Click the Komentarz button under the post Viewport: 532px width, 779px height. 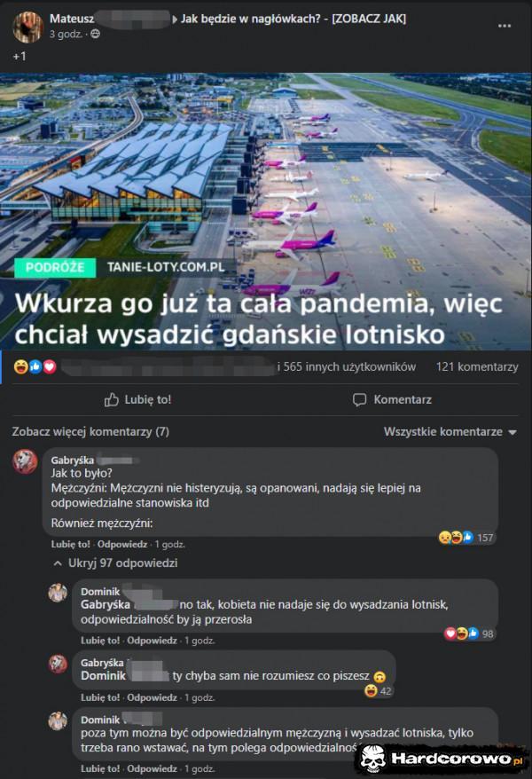[392, 400]
